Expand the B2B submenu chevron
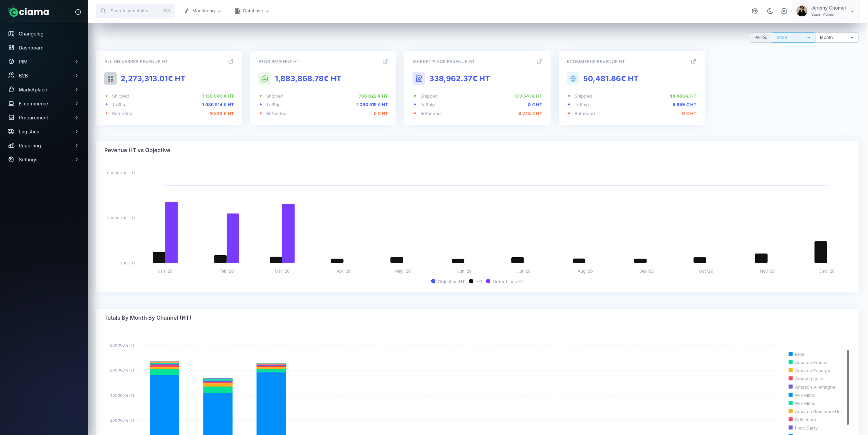This screenshot has width=868, height=435. (x=77, y=75)
